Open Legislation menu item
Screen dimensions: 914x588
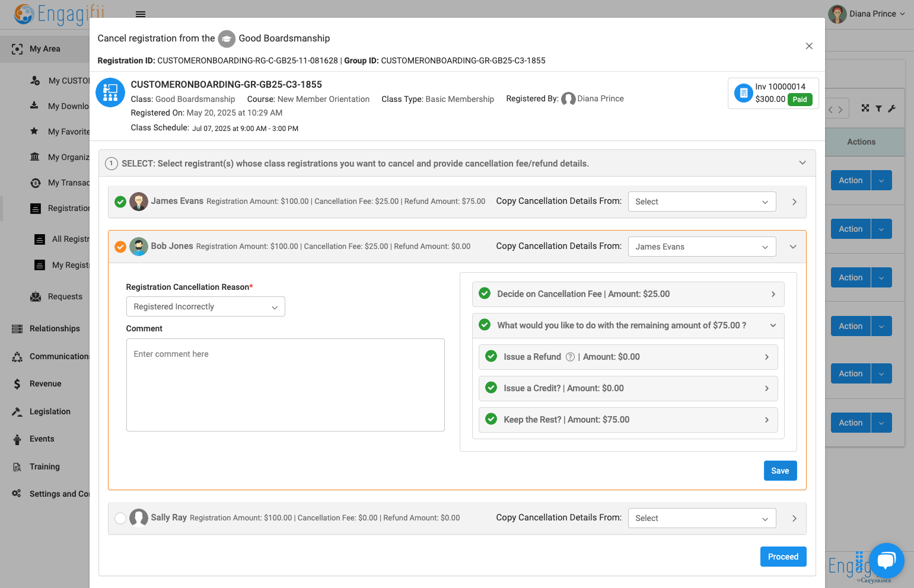tap(50, 411)
